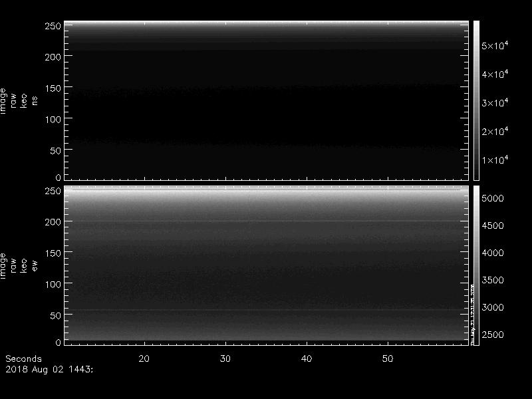This screenshot has height=399, width=532.
Task: Click tick label 50 on ns keogram axis
Action: [x=56, y=151]
